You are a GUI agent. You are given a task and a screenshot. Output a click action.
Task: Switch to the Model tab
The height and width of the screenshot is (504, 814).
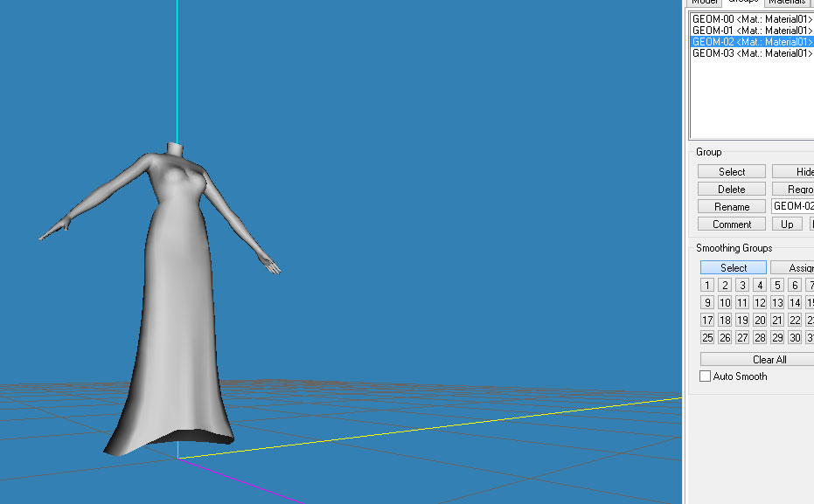coord(705,3)
